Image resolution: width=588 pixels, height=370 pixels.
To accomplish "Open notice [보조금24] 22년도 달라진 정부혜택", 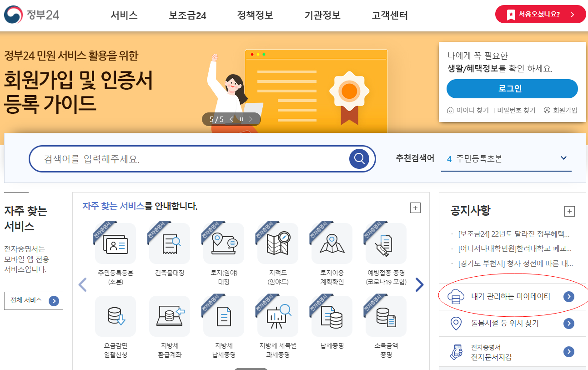I will tap(514, 234).
